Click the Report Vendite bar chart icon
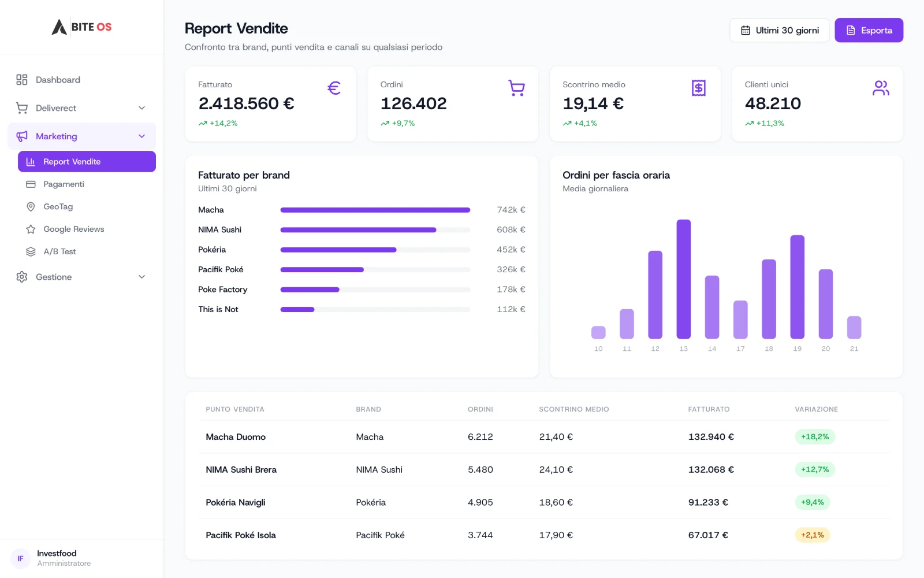 tap(31, 162)
